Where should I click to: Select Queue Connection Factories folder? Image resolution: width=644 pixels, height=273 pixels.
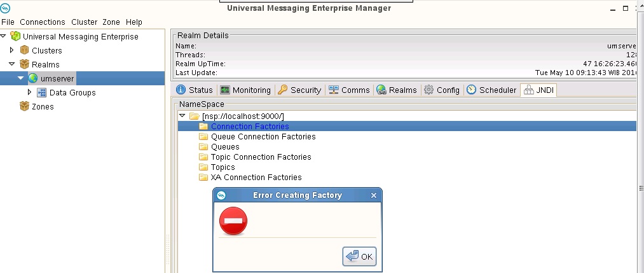(x=263, y=136)
